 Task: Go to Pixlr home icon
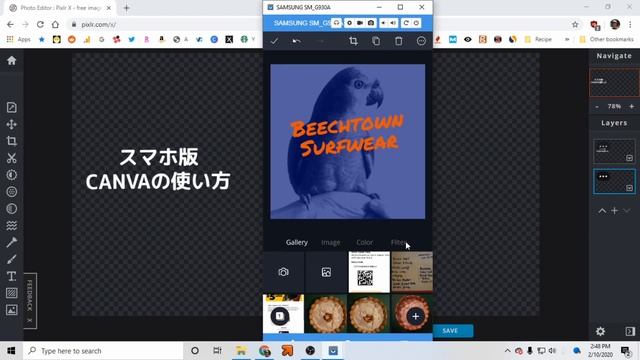(11, 60)
